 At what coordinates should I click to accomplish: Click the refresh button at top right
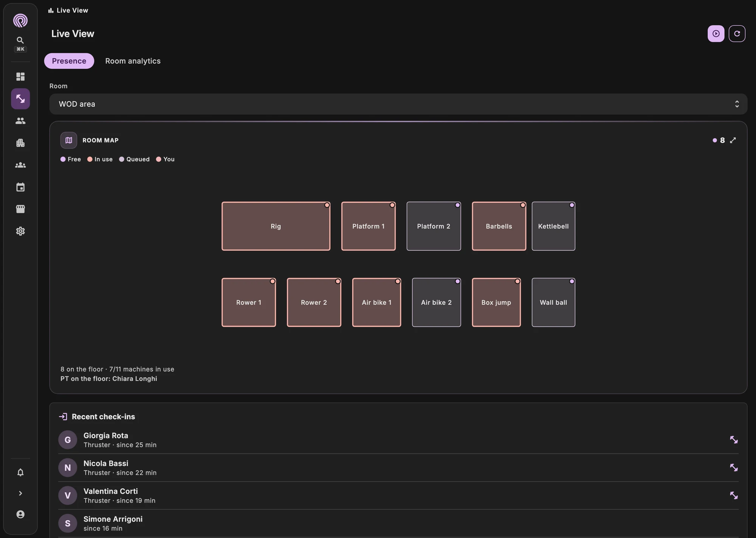pos(737,34)
